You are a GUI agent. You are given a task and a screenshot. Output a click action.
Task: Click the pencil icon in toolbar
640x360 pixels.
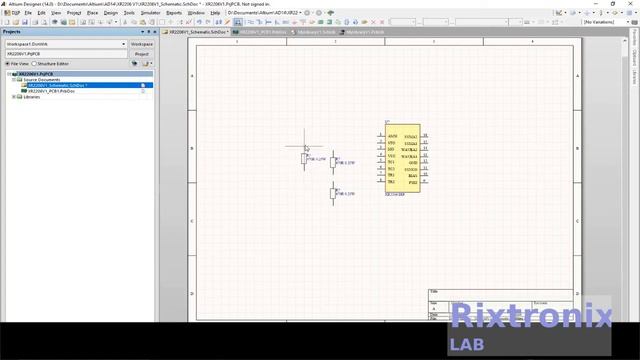point(228,22)
